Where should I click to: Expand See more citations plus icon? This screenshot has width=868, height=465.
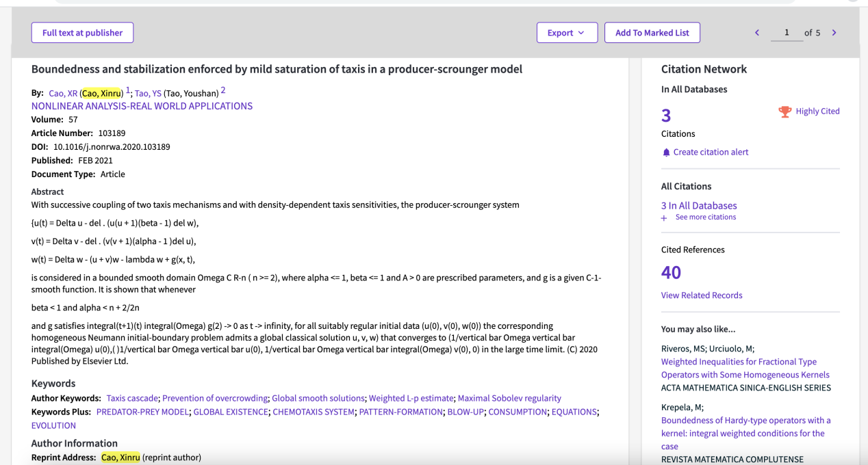tap(664, 217)
